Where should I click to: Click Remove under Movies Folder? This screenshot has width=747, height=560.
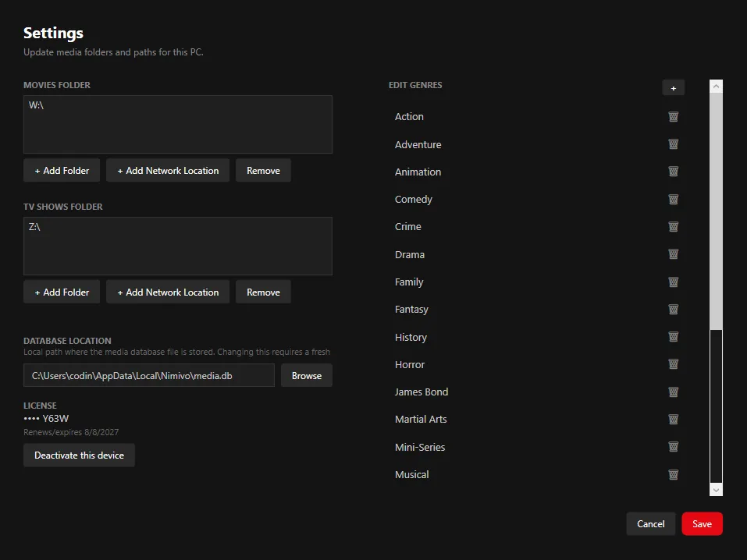tap(264, 171)
